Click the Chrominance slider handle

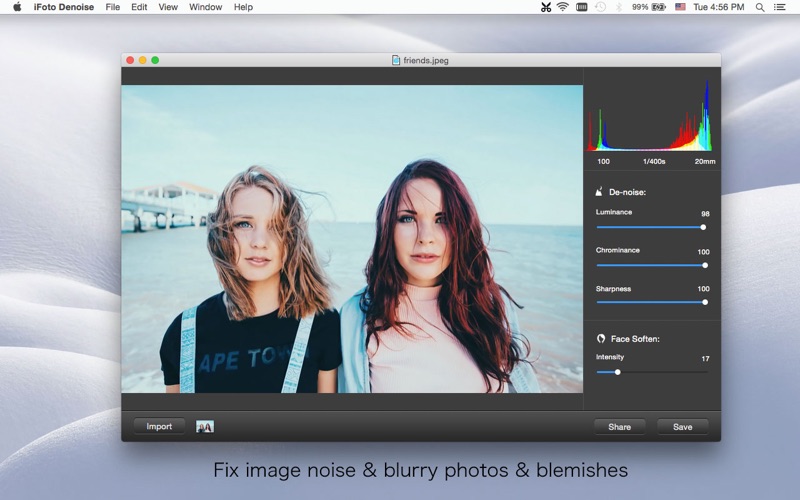(x=705, y=265)
